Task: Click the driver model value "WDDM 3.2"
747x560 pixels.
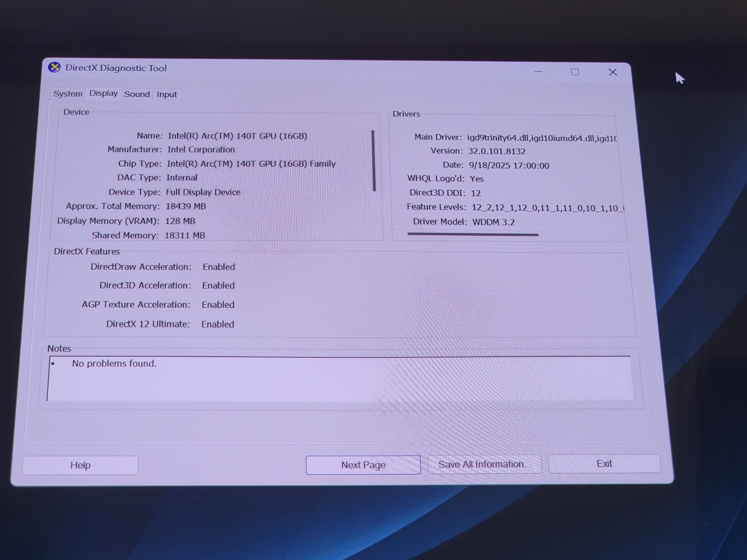Action: pos(493,222)
